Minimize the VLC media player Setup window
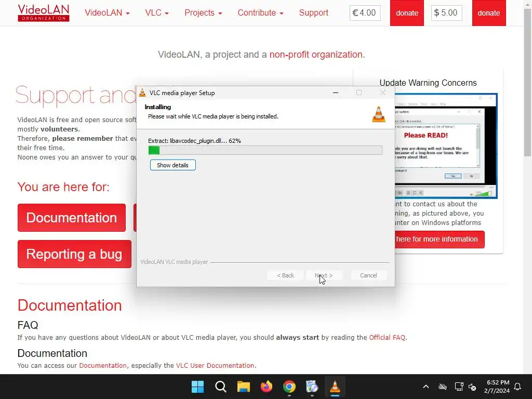 tap(336, 92)
